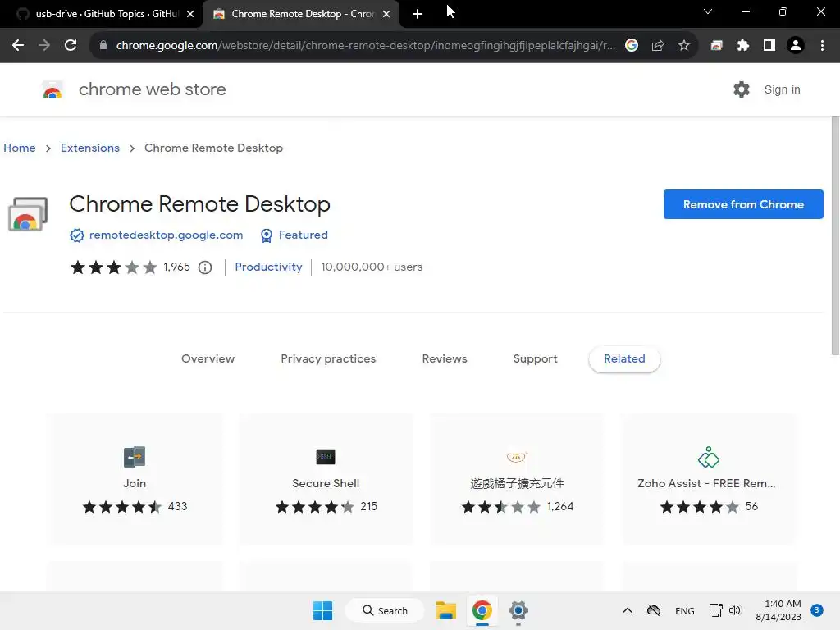Open the tab search dropdown arrow

coord(708,11)
